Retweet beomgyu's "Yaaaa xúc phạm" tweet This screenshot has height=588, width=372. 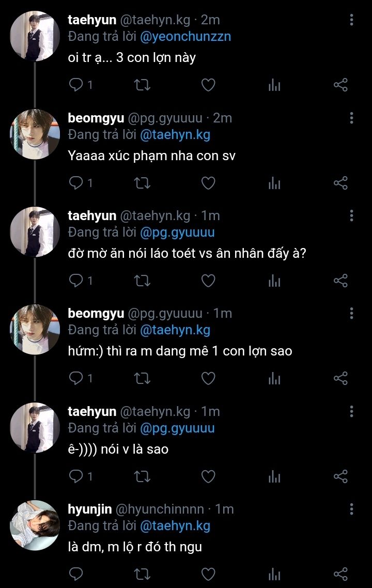(x=142, y=183)
